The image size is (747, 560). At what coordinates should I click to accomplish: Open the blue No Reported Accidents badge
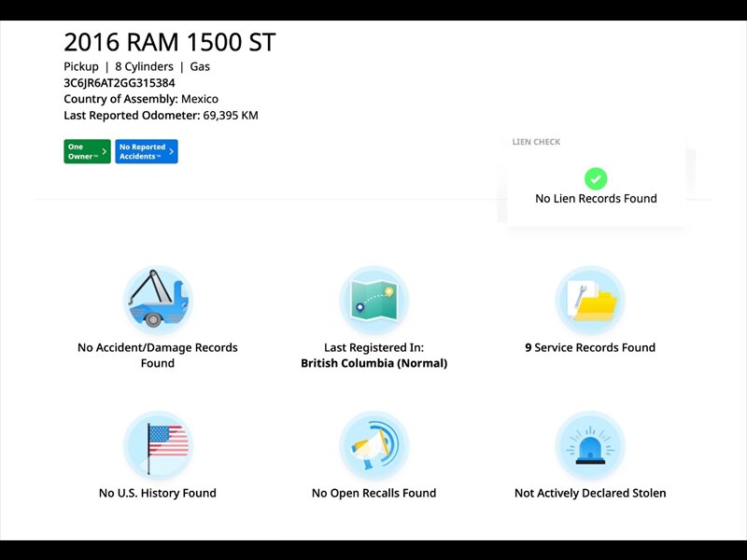click(x=142, y=151)
